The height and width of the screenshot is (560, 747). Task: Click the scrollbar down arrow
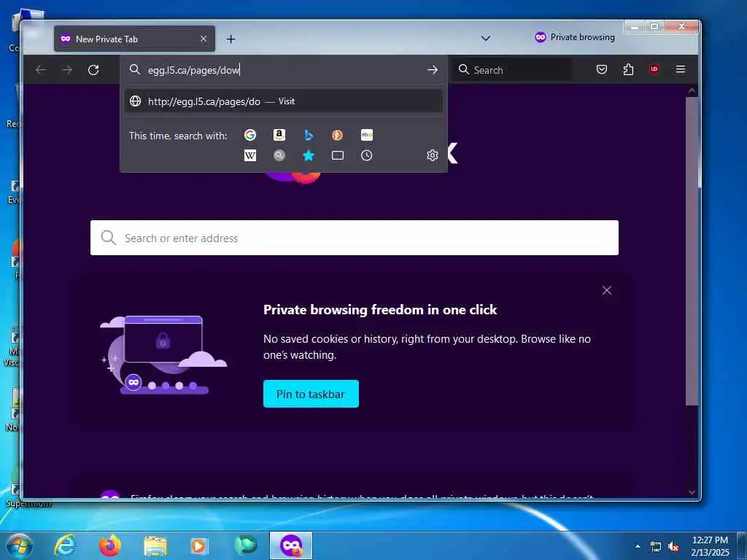(692, 492)
